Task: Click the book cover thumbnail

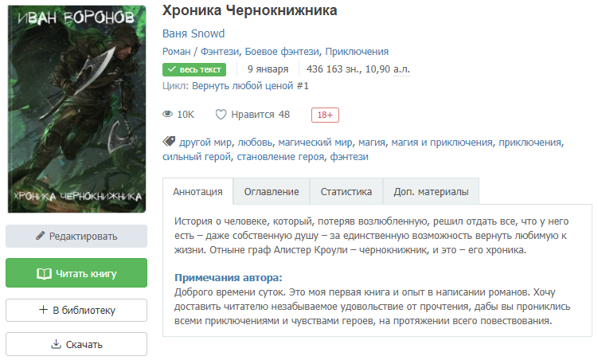Action: click(x=76, y=110)
